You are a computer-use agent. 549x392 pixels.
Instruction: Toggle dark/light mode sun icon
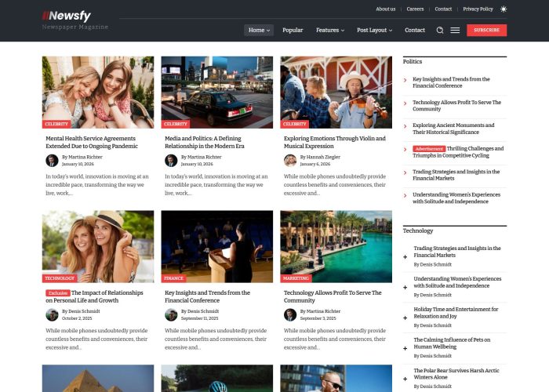[504, 9]
